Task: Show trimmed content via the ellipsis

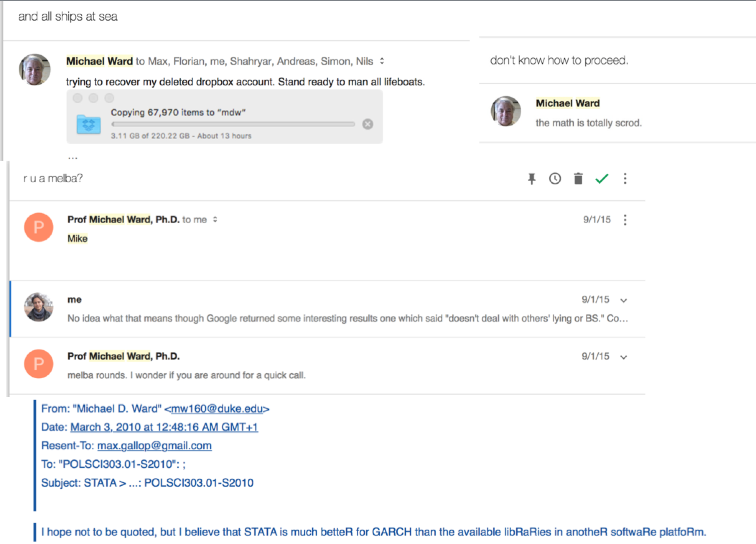Action: click(73, 158)
